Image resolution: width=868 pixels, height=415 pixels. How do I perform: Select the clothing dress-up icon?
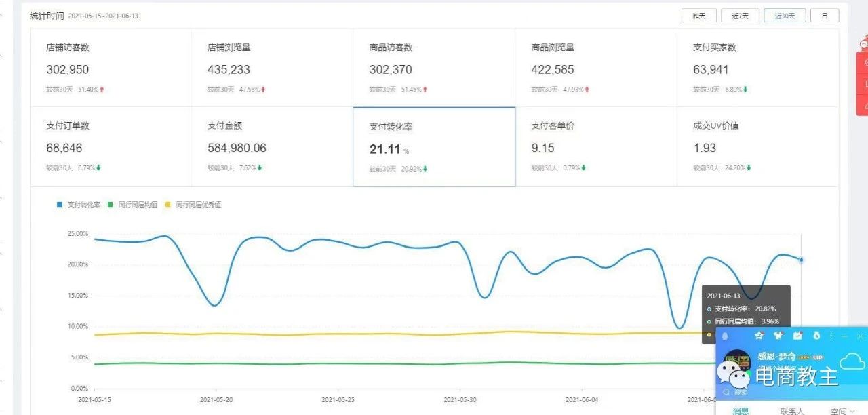point(778,335)
